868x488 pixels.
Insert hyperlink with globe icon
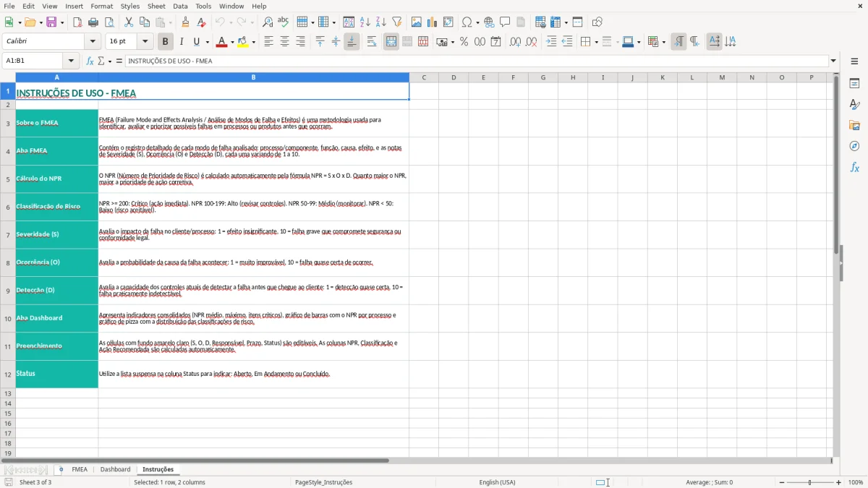tap(489, 22)
